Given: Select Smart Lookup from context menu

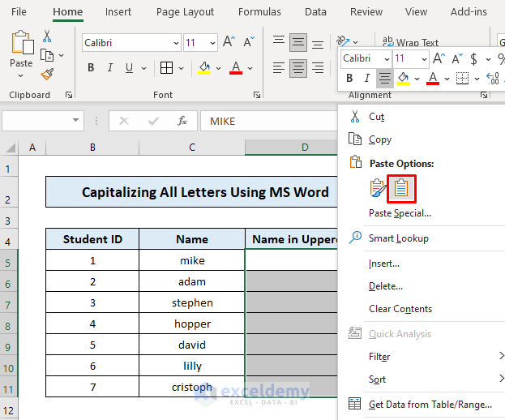Looking at the screenshot, I should (398, 238).
